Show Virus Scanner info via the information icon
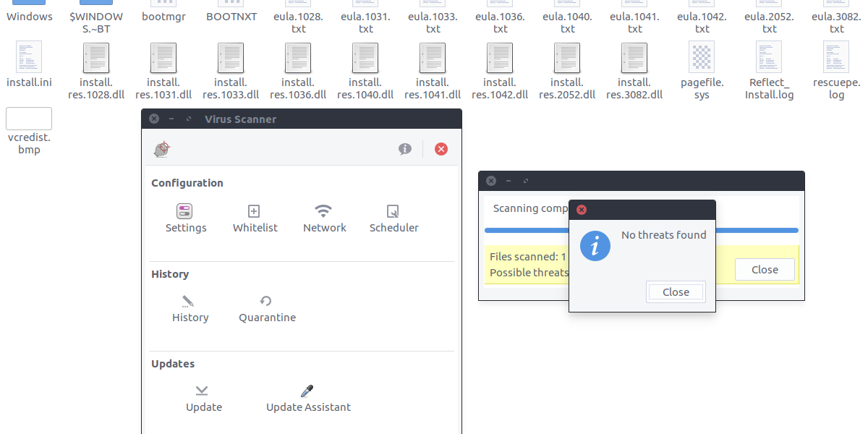868x434 pixels. point(405,149)
